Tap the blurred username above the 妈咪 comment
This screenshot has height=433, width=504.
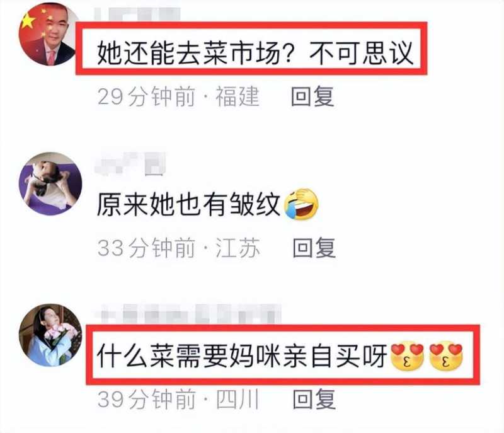[191, 313]
